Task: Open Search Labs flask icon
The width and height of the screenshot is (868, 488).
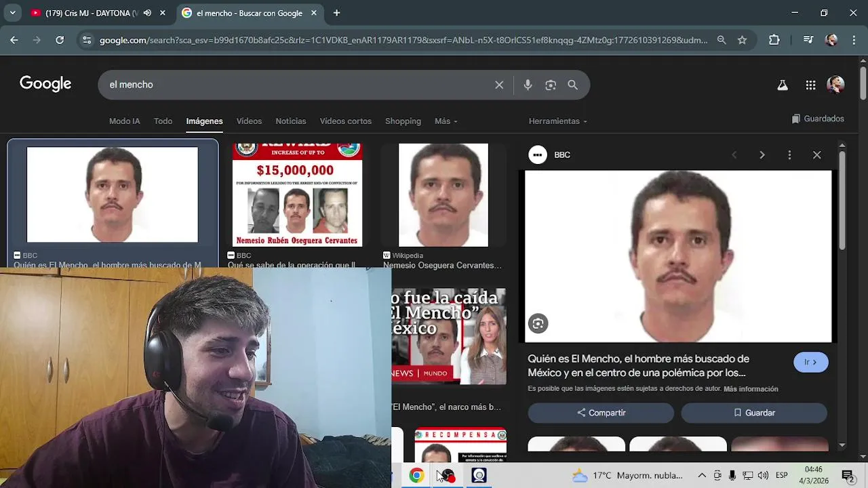Action: pyautogui.click(x=783, y=85)
